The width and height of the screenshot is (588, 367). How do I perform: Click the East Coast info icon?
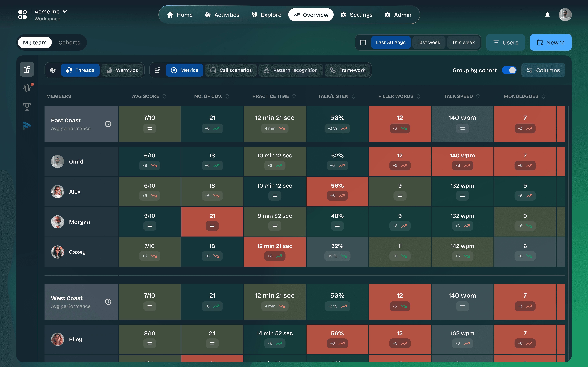108,124
